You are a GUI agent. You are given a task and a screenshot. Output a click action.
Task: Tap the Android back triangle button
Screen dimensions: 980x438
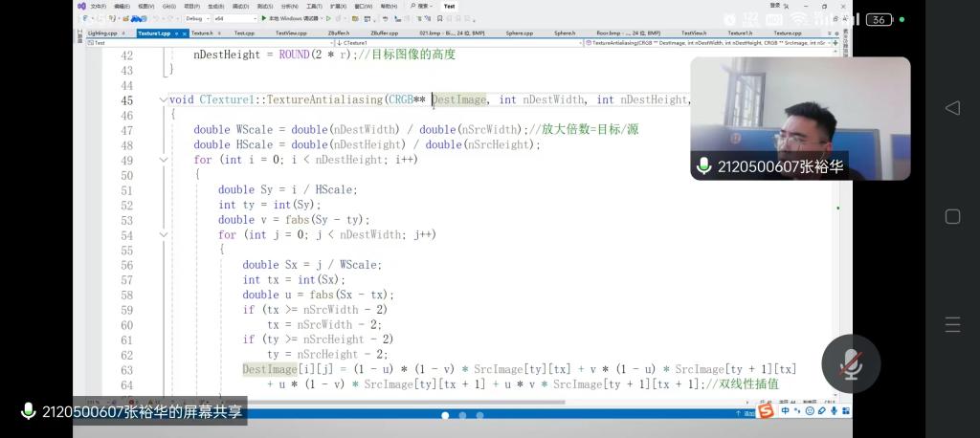click(951, 108)
